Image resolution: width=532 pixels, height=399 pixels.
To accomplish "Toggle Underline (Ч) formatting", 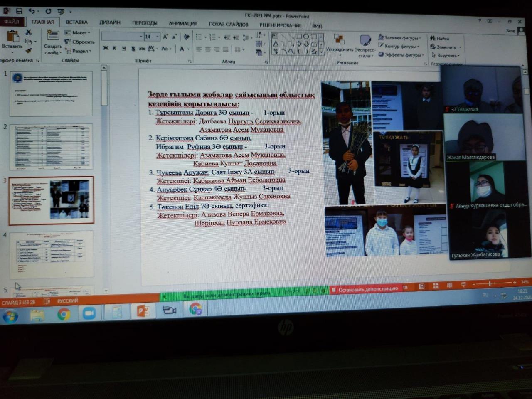I will point(124,48).
